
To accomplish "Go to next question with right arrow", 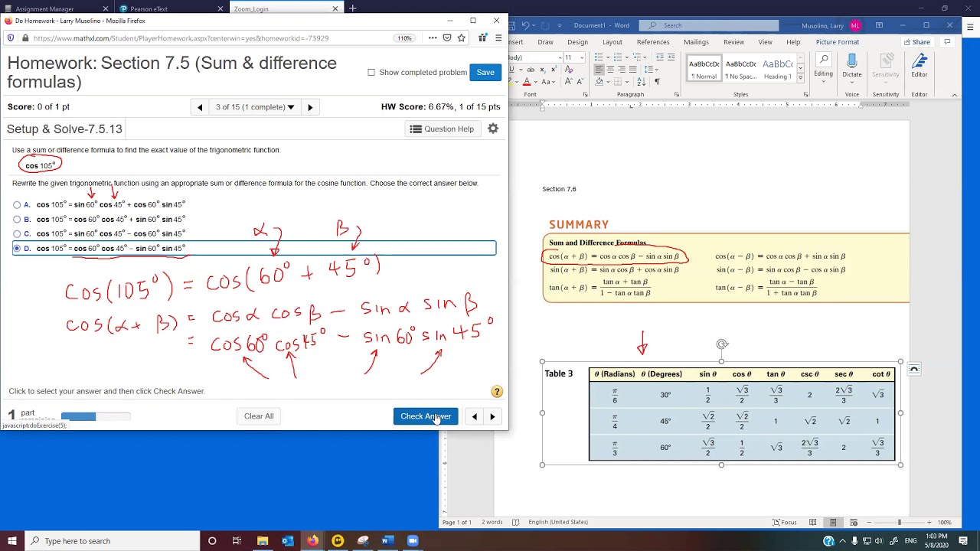I will click(310, 107).
